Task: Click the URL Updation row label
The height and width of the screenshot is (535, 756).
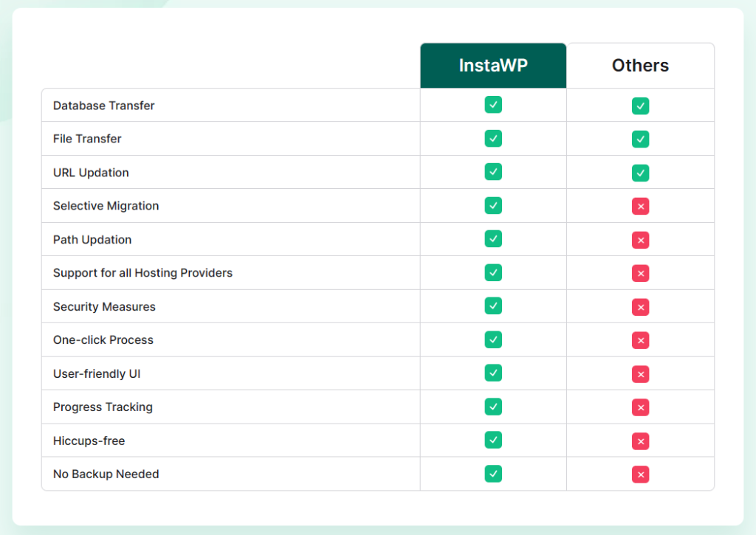Action: [x=91, y=173]
